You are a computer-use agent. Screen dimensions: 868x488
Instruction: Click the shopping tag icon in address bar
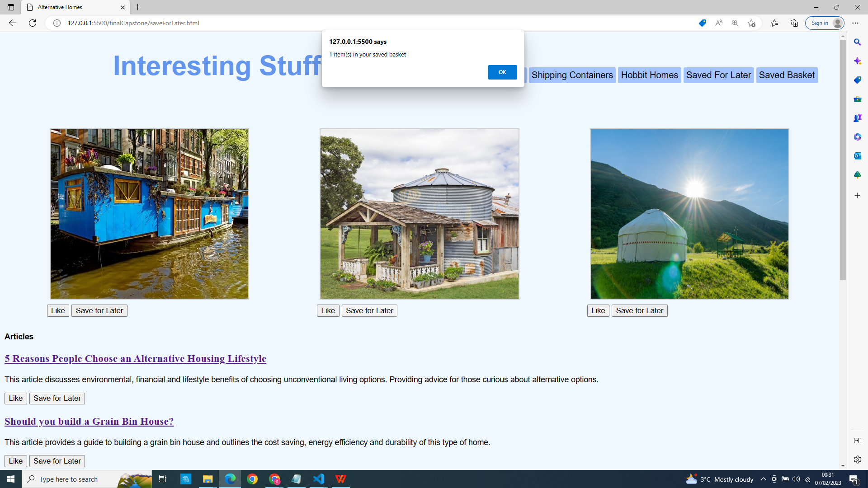point(702,23)
